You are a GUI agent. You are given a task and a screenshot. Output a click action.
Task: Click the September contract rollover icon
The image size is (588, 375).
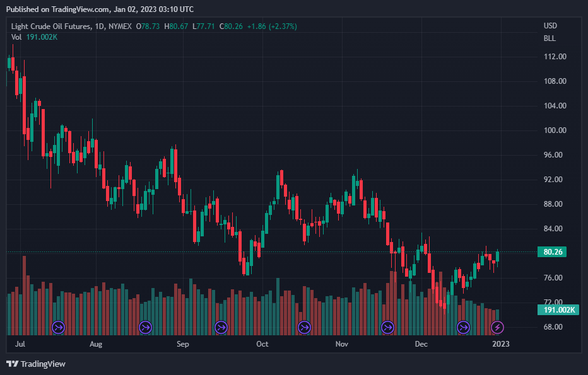click(x=221, y=328)
